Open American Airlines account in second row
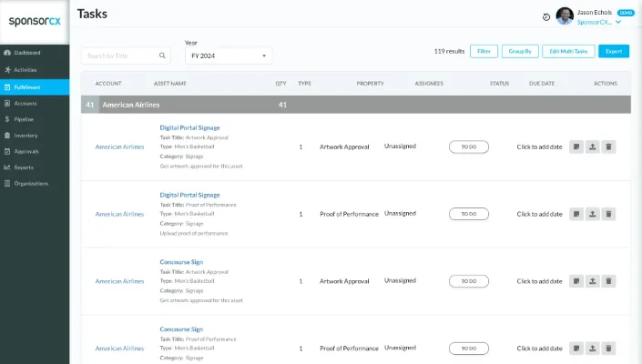 click(119, 214)
